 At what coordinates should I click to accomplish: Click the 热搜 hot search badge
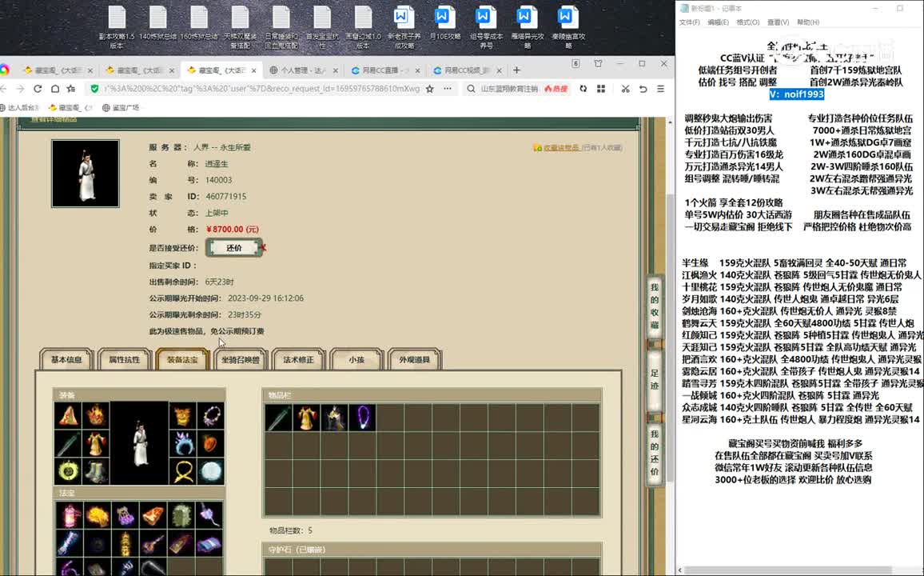click(556, 89)
